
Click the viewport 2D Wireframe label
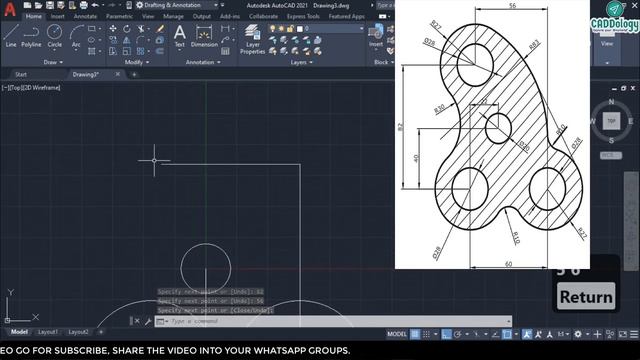pos(42,88)
